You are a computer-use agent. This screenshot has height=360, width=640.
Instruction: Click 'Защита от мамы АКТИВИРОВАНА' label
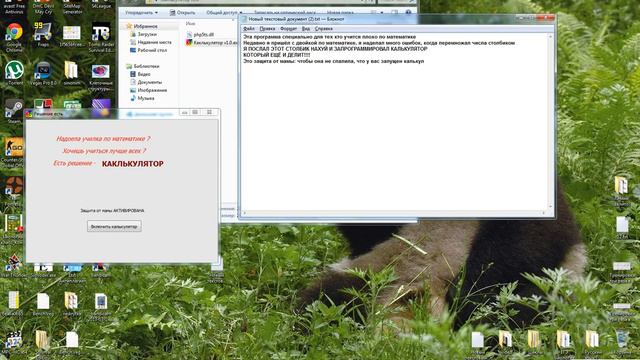112,211
